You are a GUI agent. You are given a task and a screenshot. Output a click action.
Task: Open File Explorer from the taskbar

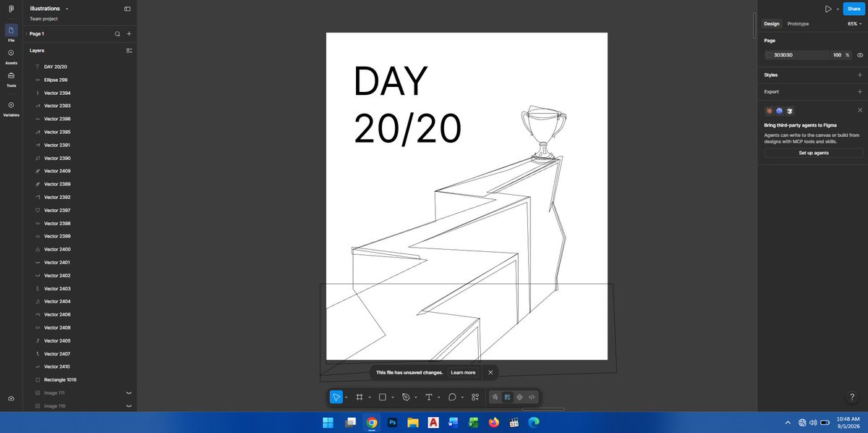point(412,422)
